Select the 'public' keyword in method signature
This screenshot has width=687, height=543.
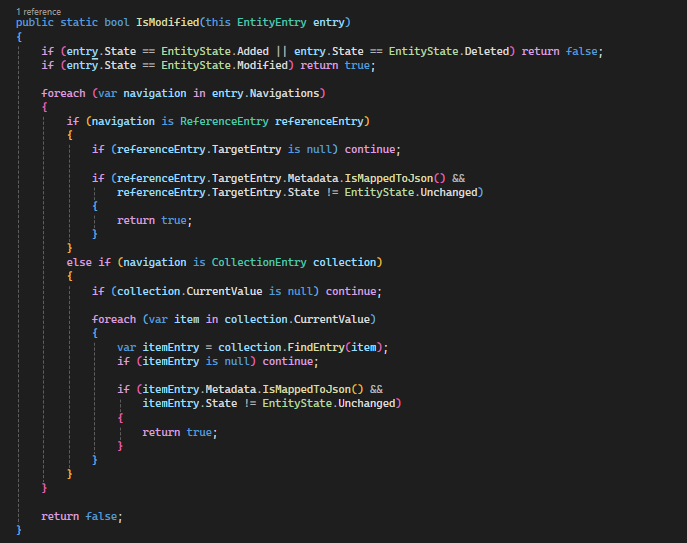pyautogui.click(x=35, y=23)
